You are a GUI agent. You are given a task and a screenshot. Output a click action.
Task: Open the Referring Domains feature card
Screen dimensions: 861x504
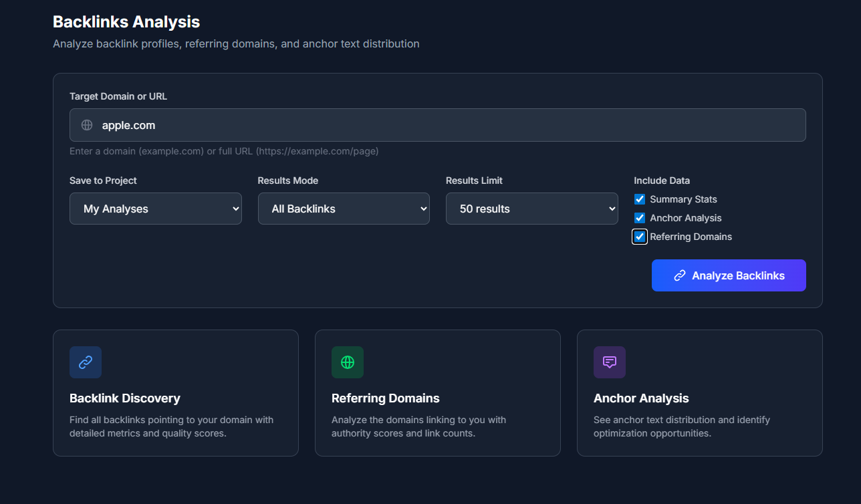pos(437,393)
